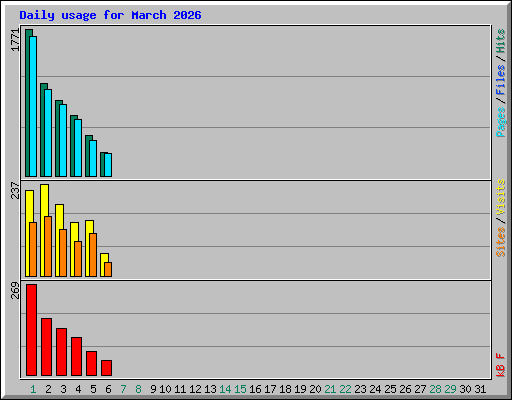512x400 pixels.
Task: Click day 5 red KB bar
Action: (x=91, y=363)
